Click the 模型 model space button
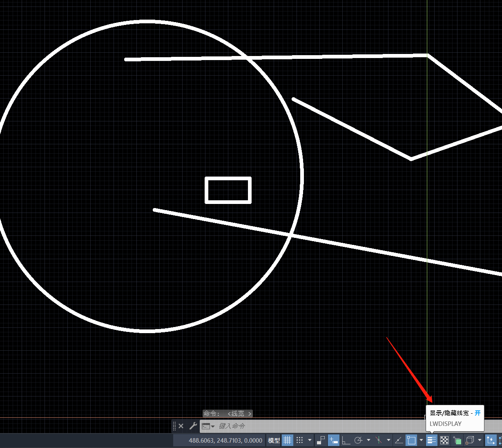 [274, 440]
